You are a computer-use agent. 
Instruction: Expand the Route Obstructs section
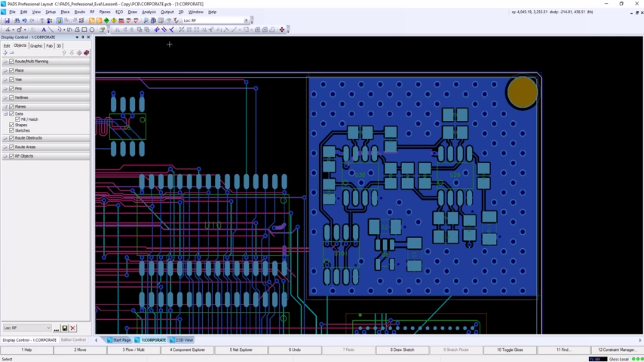pyautogui.click(x=5, y=138)
